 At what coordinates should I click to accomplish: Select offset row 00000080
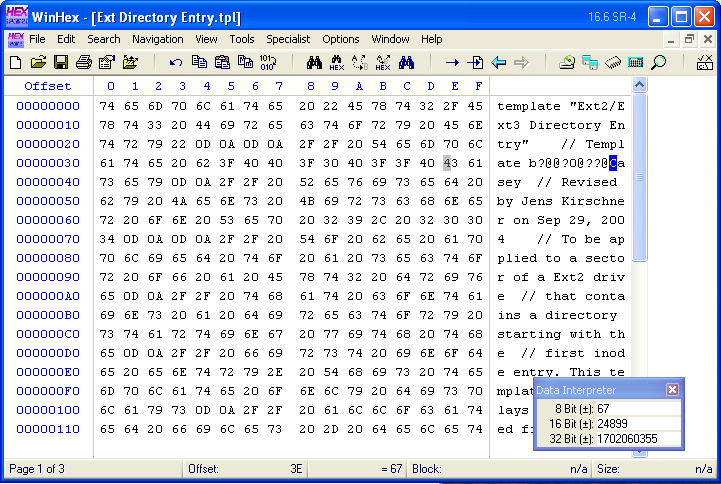48,258
